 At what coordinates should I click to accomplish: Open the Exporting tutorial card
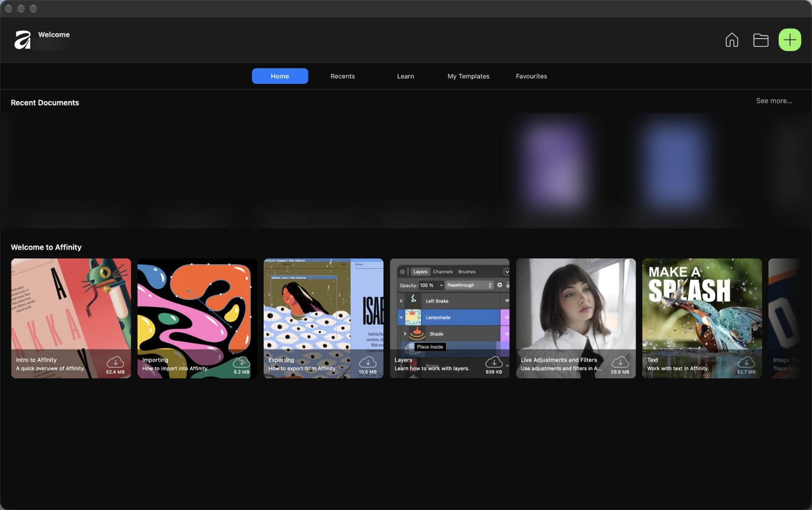(x=323, y=318)
